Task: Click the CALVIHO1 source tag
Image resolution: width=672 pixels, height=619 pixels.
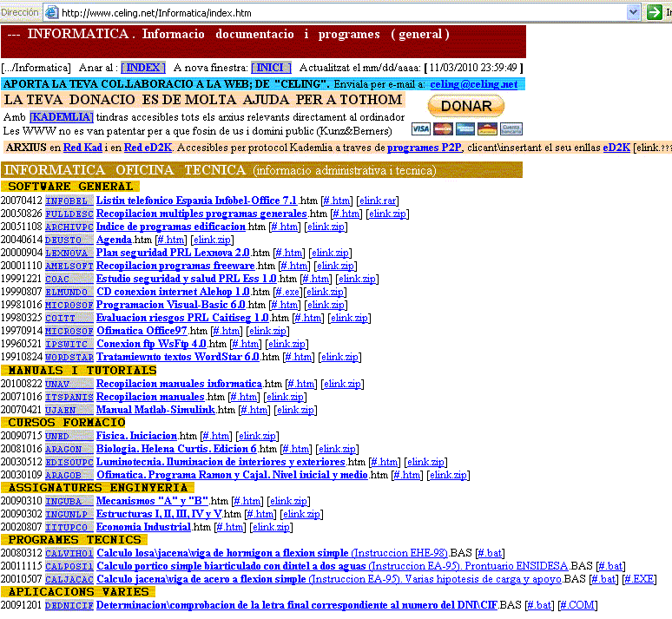Action: [69, 553]
